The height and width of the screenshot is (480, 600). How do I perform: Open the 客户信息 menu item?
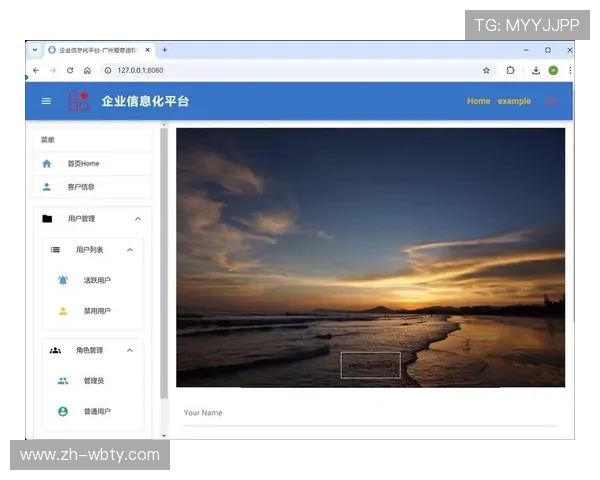(x=93, y=187)
